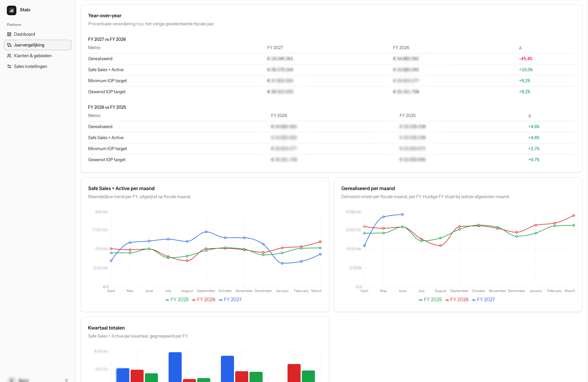Image resolution: width=588 pixels, height=382 pixels.
Task: Click the FY 2027 September peak data point
Action: (206, 232)
